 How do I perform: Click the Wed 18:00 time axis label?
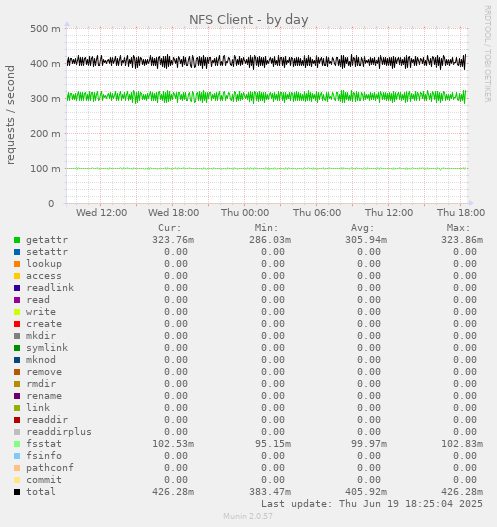tap(173, 213)
